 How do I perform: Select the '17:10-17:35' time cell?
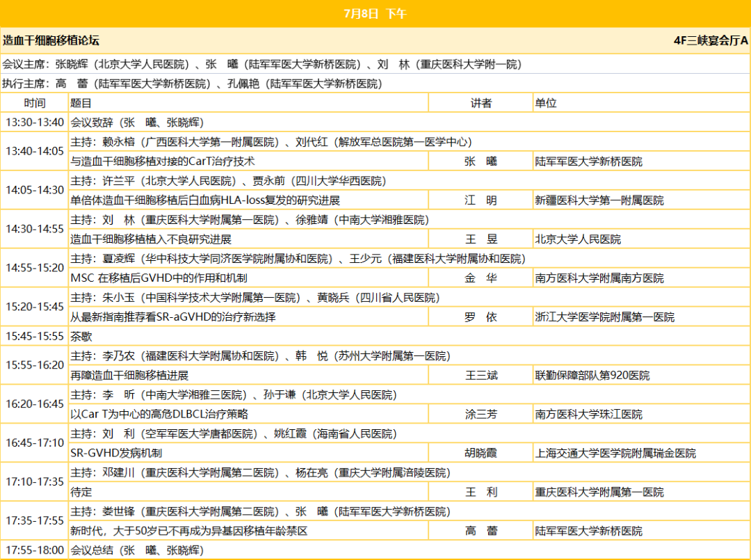pos(35,481)
